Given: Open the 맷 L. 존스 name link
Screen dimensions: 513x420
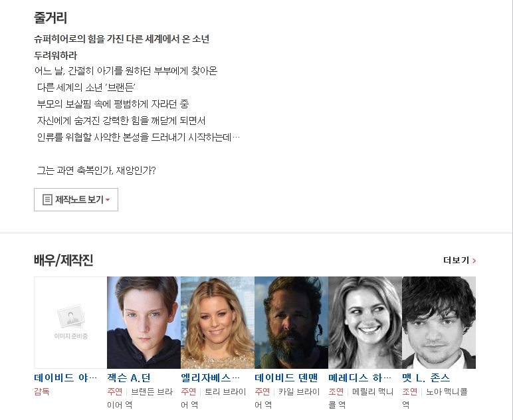Looking at the screenshot, I should pyautogui.click(x=426, y=377).
